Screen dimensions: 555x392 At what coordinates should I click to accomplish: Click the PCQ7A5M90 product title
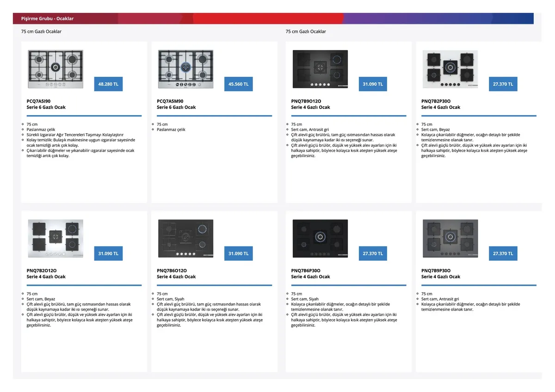pyautogui.click(x=170, y=101)
